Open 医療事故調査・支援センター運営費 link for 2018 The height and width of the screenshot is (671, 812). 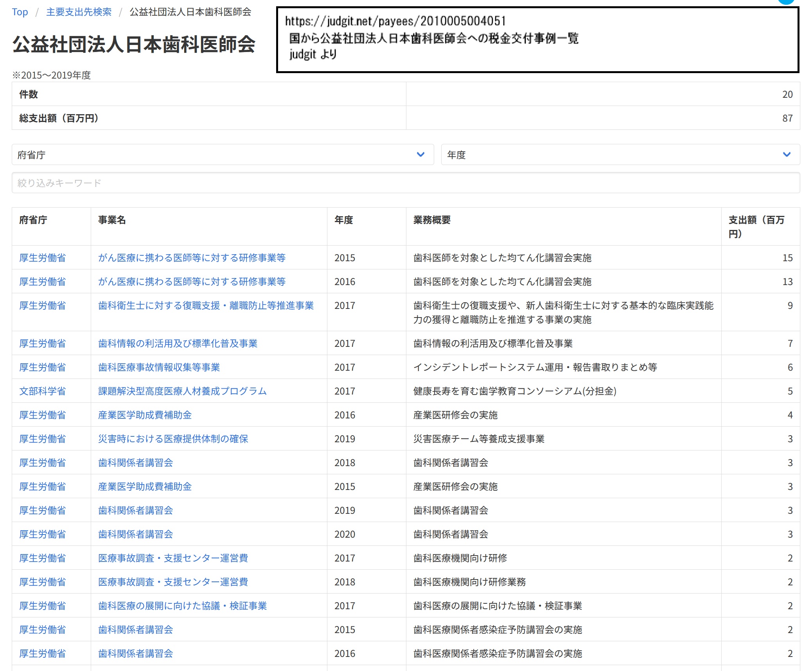click(x=173, y=582)
